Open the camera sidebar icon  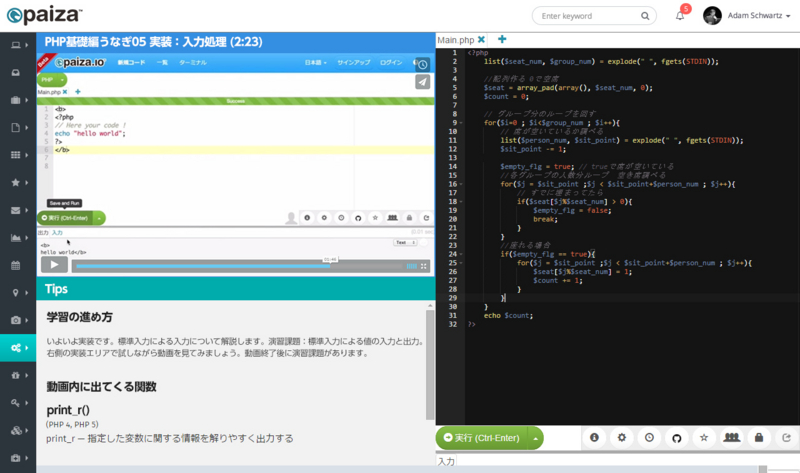tap(16, 320)
